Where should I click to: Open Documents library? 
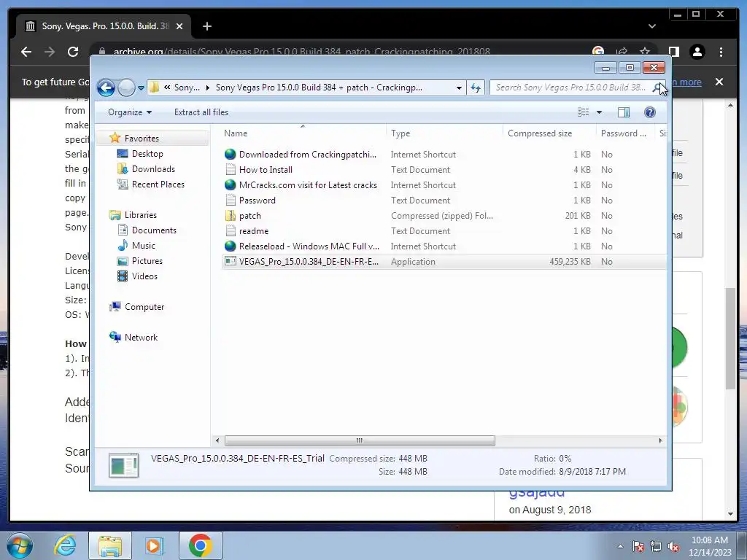click(154, 230)
